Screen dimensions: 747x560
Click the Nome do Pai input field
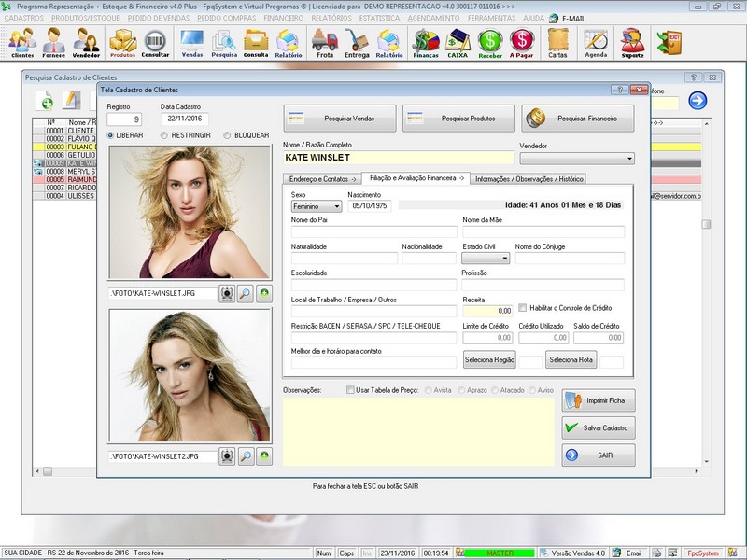[374, 231]
